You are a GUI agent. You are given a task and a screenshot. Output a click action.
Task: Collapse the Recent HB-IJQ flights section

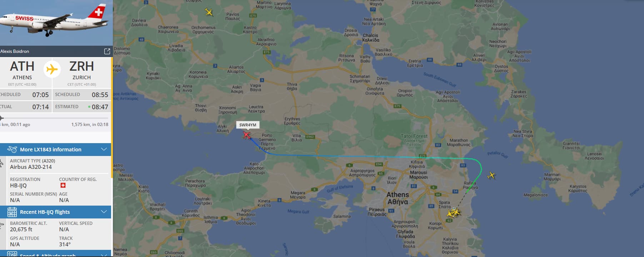click(x=104, y=212)
